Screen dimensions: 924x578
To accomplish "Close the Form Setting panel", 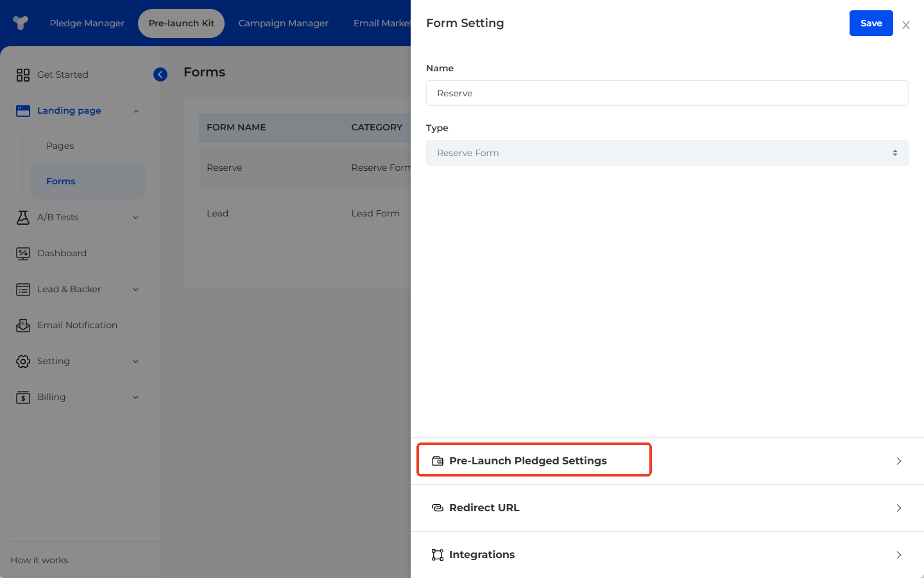I will click(x=905, y=25).
